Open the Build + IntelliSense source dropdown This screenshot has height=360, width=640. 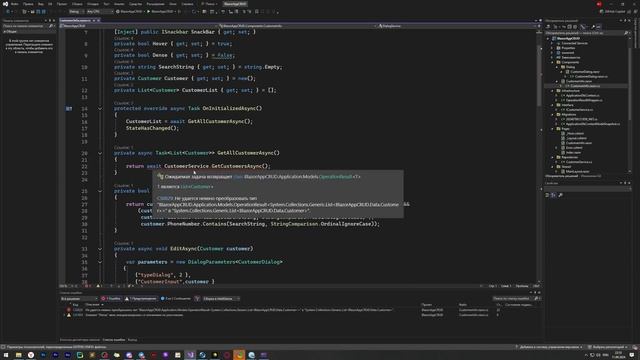[221, 299]
